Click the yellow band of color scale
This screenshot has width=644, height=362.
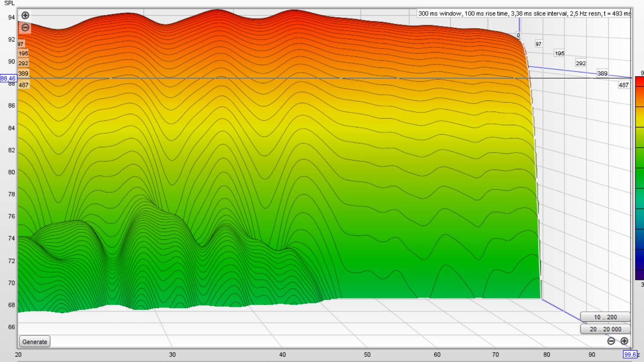(x=640, y=117)
